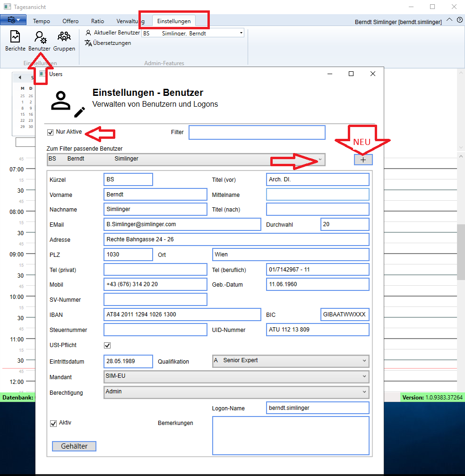465x476 pixels.
Task: Switch to the Tempo tab
Action: click(42, 21)
